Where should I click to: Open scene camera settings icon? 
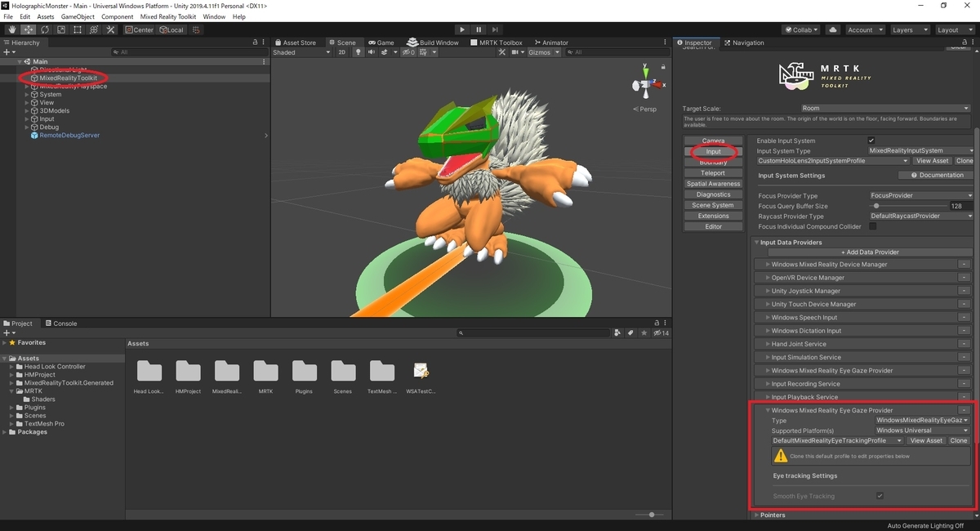point(516,52)
